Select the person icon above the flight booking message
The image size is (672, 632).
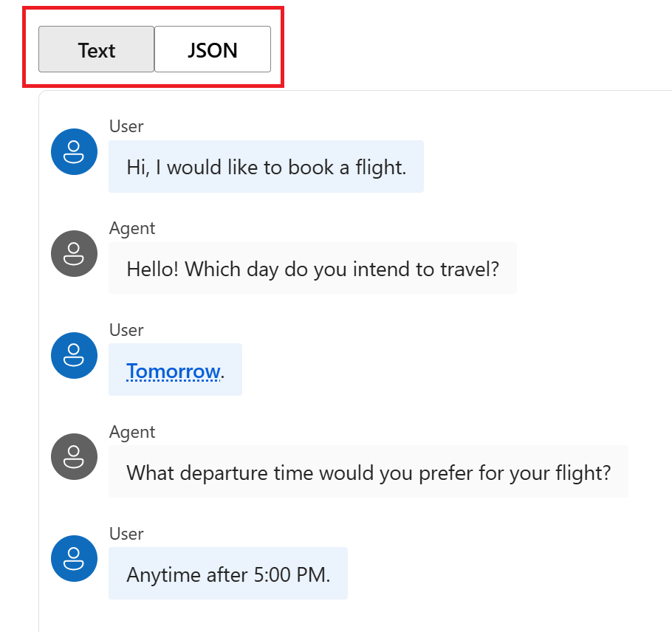[74, 151]
